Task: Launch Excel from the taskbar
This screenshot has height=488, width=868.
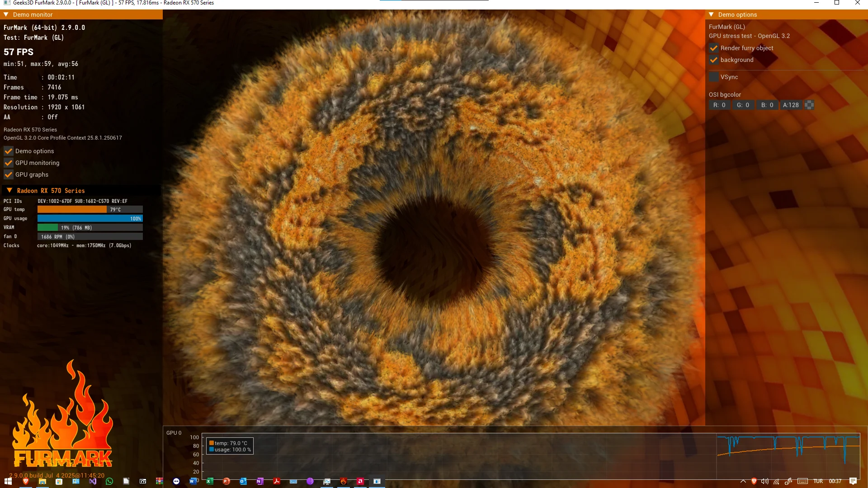Action: coord(209,481)
